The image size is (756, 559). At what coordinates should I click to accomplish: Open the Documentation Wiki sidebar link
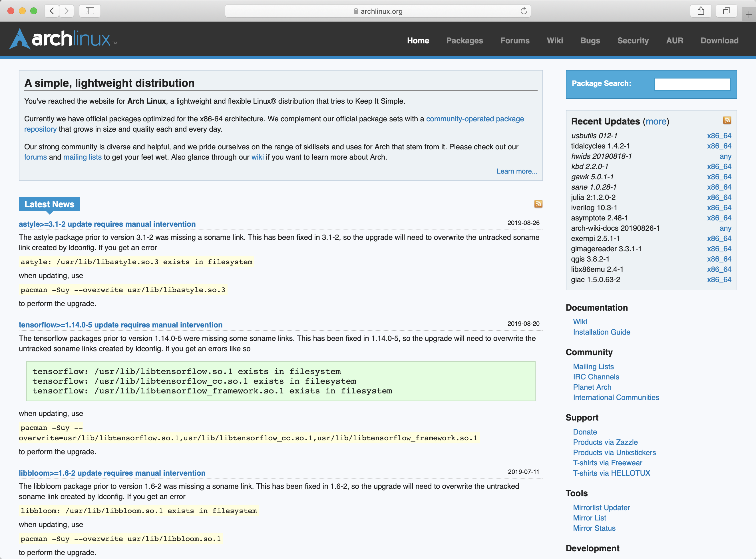click(x=580, y=322)
